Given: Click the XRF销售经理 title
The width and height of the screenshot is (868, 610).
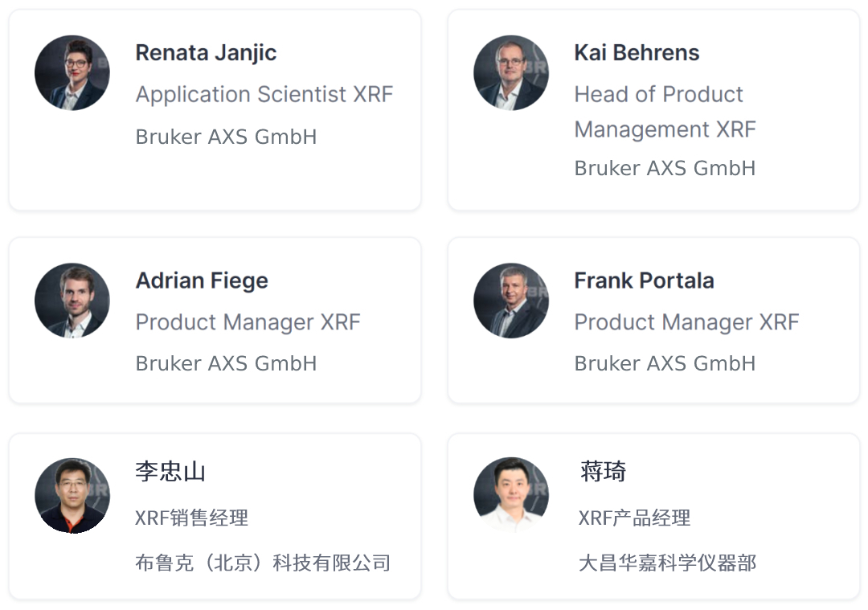Looking at the screenshot, I should click(x=191, y=518).
